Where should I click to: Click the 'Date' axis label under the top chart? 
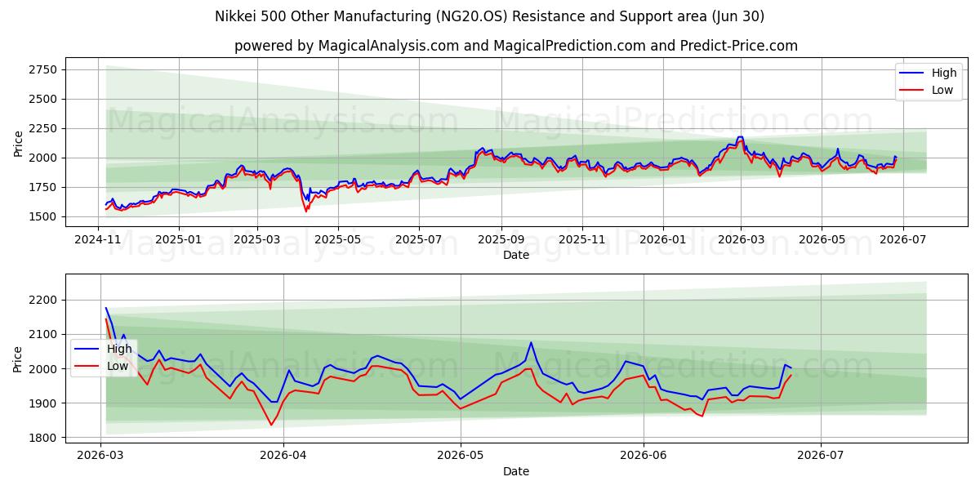[x=515, y=256]
